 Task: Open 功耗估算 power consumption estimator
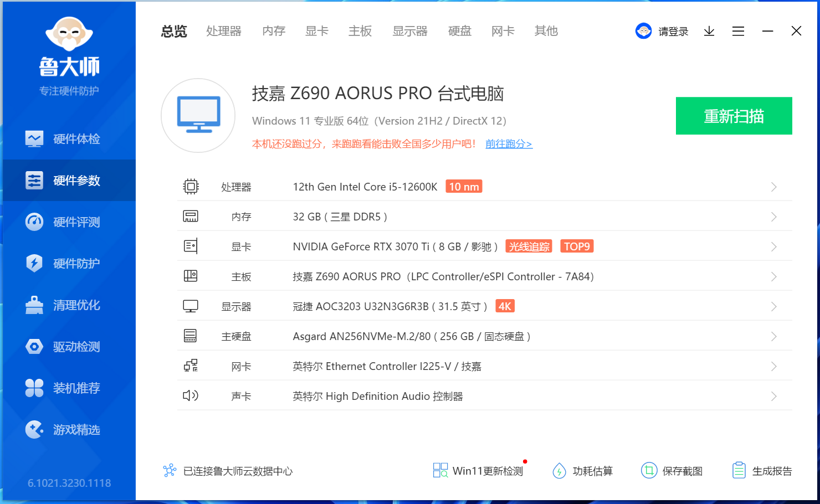tap(583, 470)
